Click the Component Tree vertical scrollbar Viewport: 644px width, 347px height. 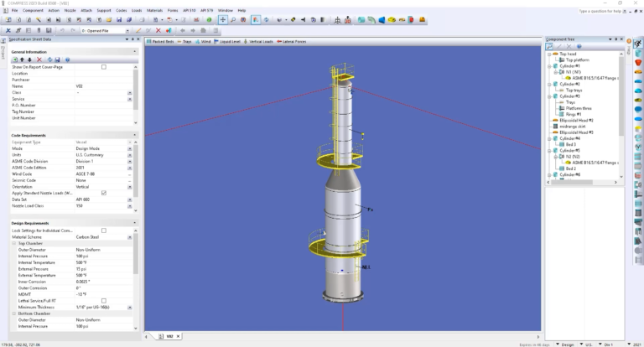[x=621, y=115]
